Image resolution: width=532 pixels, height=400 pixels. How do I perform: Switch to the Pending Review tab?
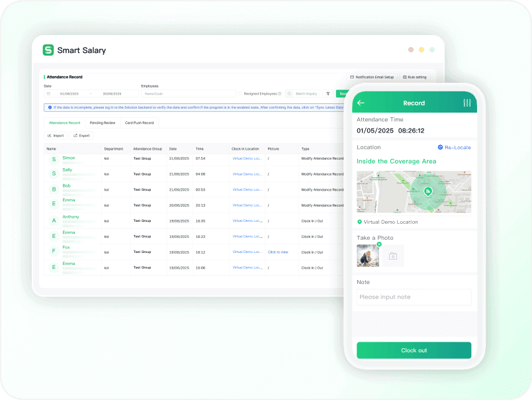point(103,123)
